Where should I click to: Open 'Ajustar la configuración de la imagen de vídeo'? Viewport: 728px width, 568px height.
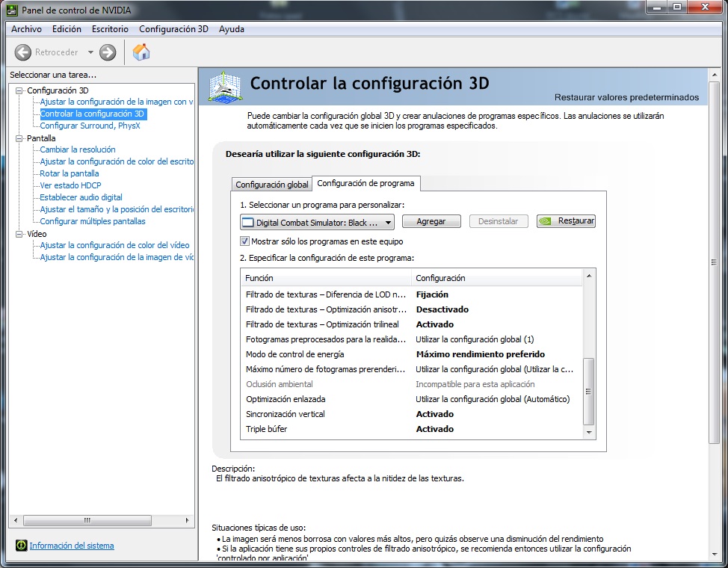pos(117,257)
